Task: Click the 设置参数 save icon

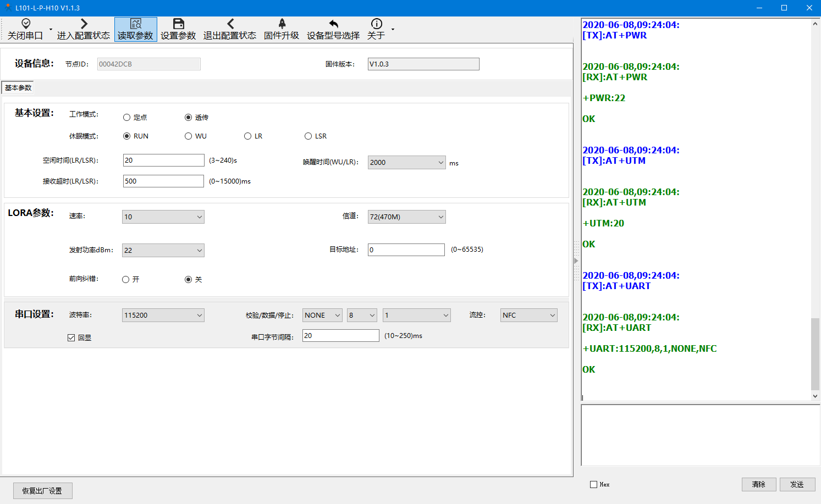Action: pos(178,24)
